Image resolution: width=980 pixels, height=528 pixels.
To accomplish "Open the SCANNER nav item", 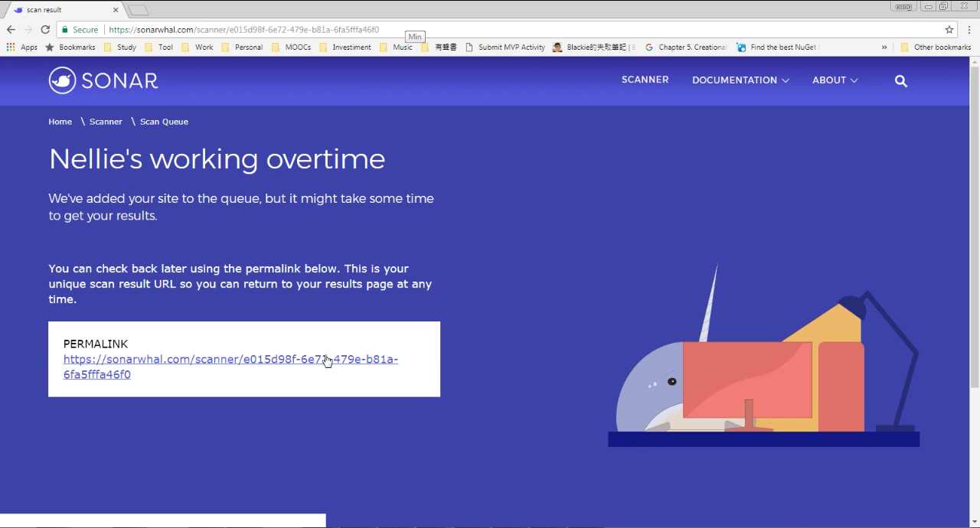I will pyautogui.click(x=645, y=80).
